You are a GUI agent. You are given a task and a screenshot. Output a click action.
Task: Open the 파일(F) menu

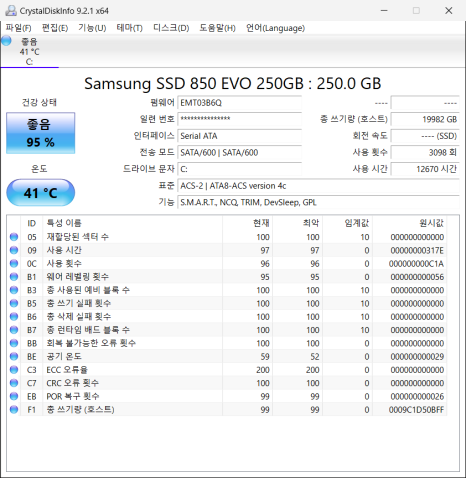pos(18,28)
